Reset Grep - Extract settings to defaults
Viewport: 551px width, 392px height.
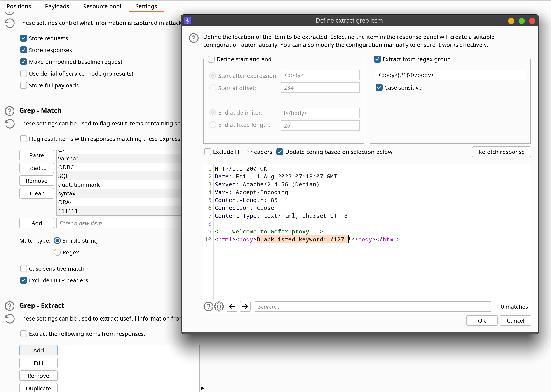pyautogui.click(x=10, y=319)
